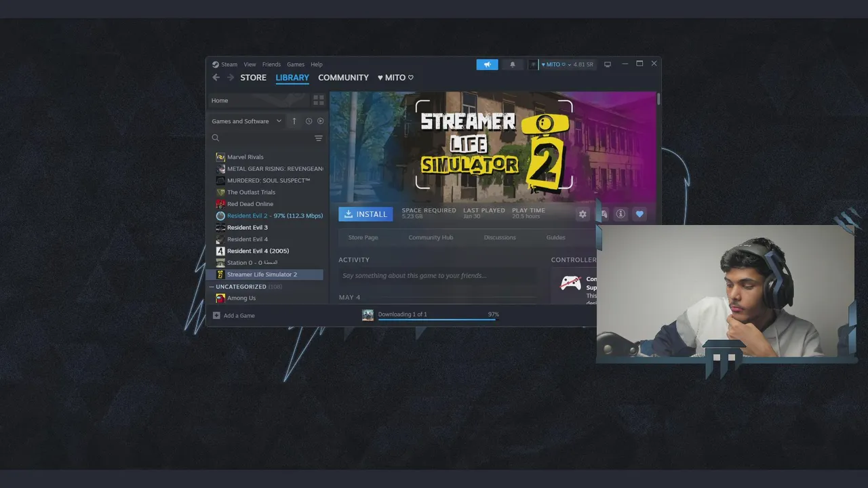Select Station 0 in game list

point(269,263)
